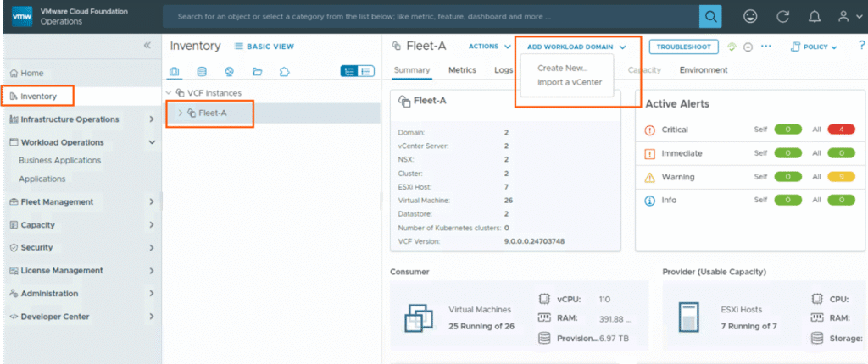The image size is (868, 364).
Task: Select the folder inventory filter icon
Action: (257, 71)
